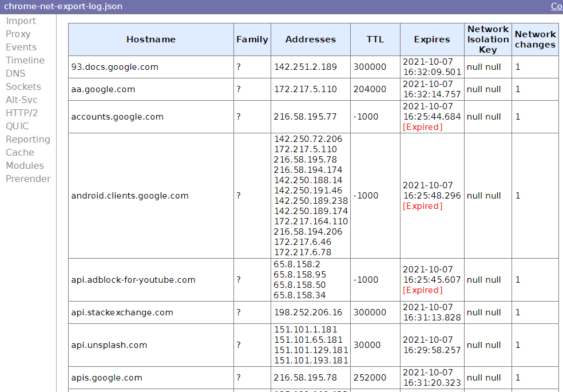
Task: View the Prerender section
Action: tap(28, 179)
